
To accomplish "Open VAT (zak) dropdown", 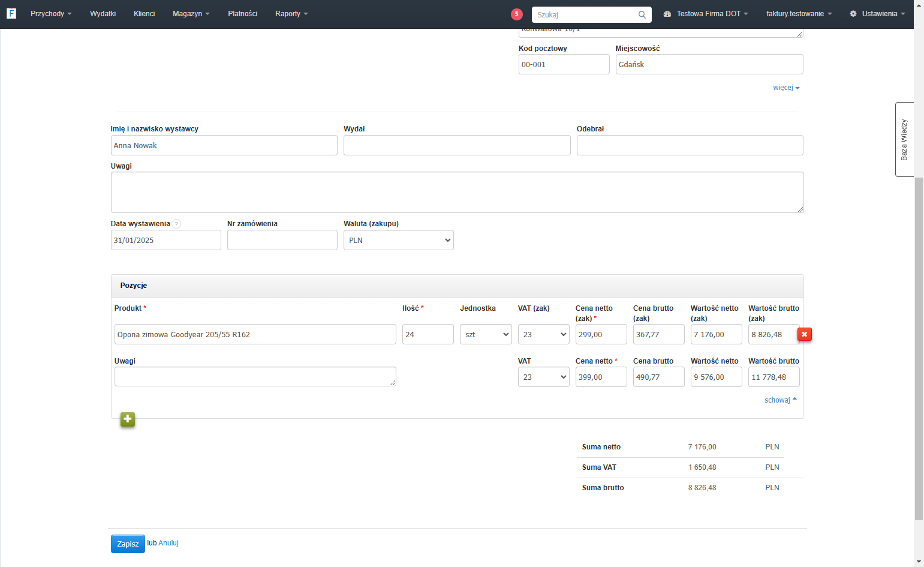I will (x=544, y=334).
